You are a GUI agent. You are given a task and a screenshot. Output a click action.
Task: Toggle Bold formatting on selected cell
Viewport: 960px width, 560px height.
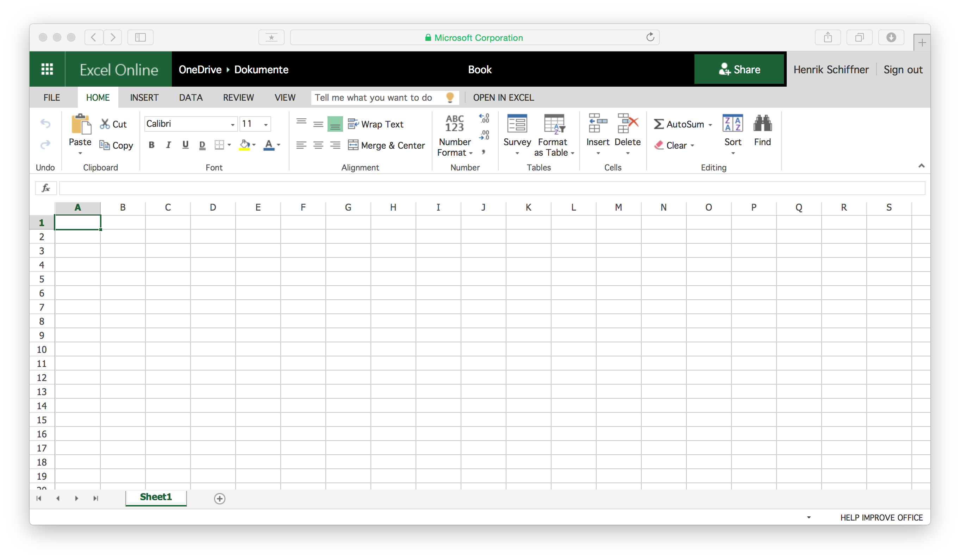click(x=150, y=145)
